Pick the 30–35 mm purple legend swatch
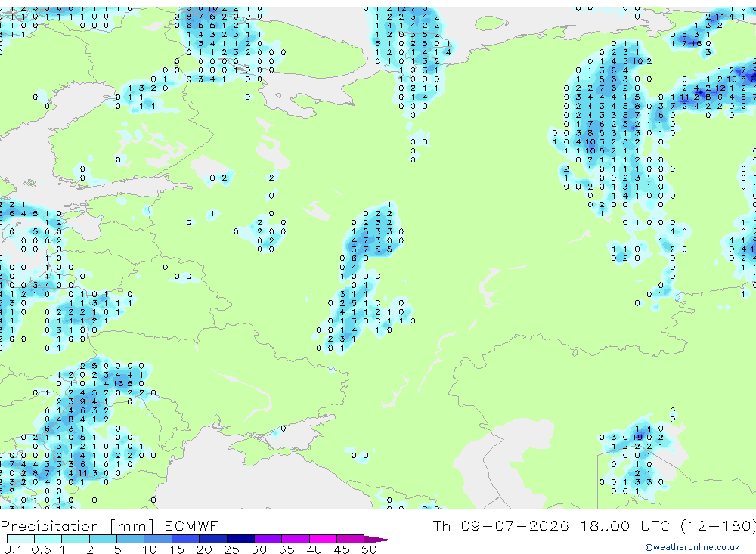Screen dimensions: 756x554 tap(268, 539)
